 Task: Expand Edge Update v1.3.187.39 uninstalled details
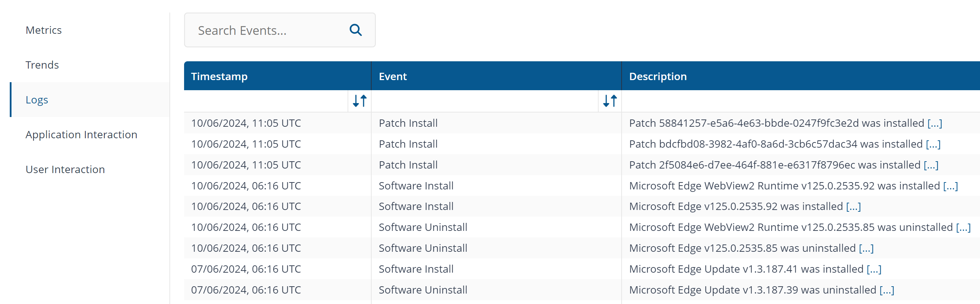(x=887, y=290)
